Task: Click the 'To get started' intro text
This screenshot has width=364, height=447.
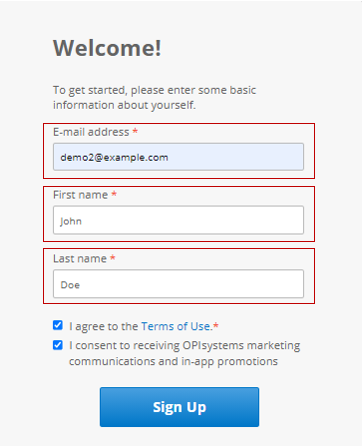Action: 154,97
